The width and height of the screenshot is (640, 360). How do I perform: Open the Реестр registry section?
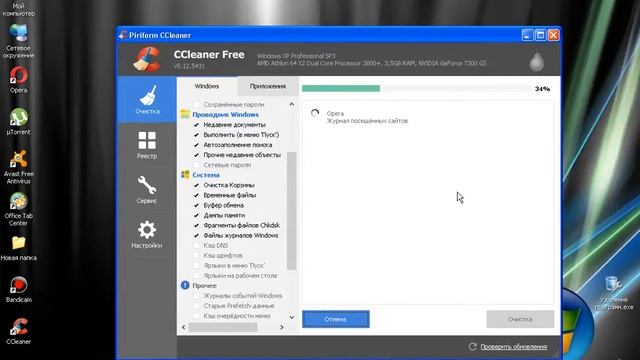coord(147,145)
